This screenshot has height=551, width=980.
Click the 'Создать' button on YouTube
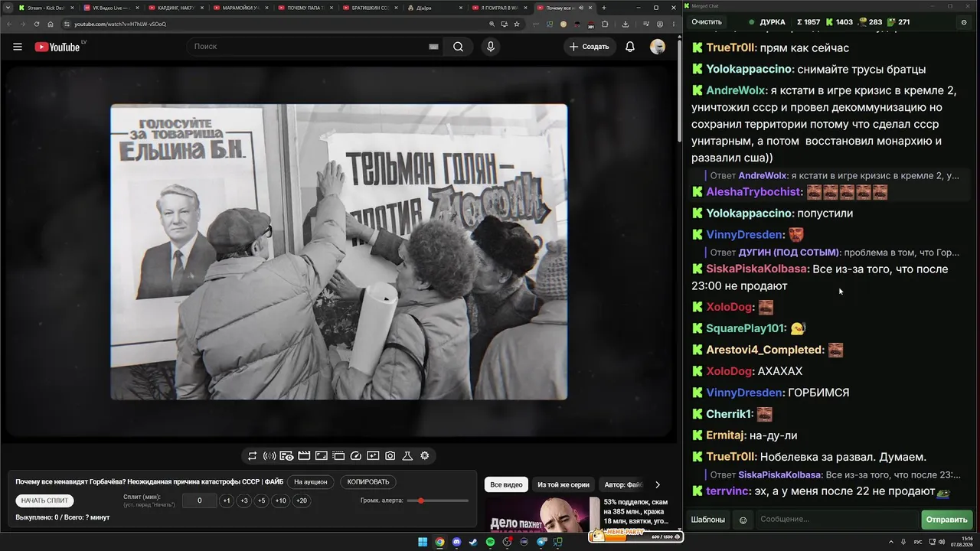click(x=590, y=47)
